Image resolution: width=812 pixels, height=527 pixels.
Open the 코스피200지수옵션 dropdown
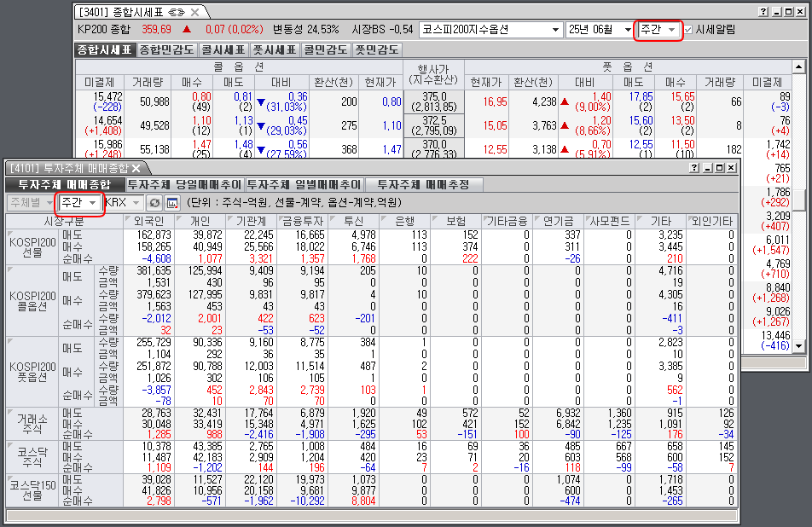554,30
